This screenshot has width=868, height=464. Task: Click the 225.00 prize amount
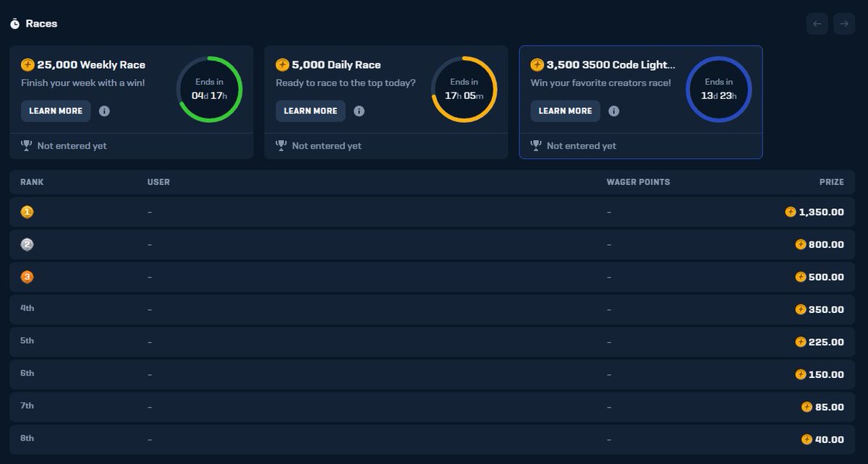point(826,342)
